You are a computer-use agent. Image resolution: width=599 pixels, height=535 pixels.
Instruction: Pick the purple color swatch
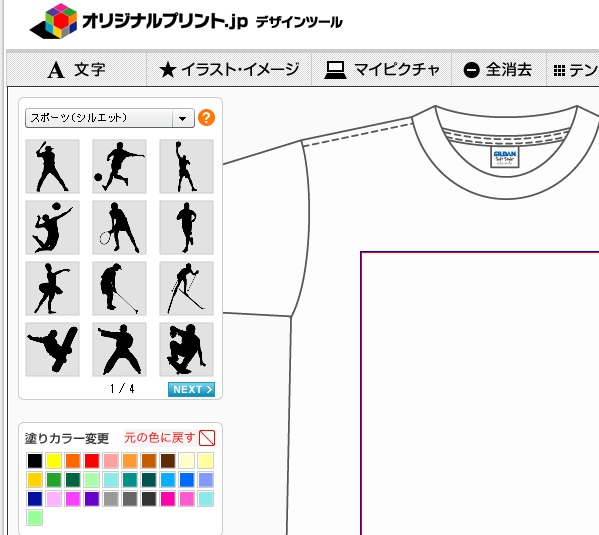point(92,499)
